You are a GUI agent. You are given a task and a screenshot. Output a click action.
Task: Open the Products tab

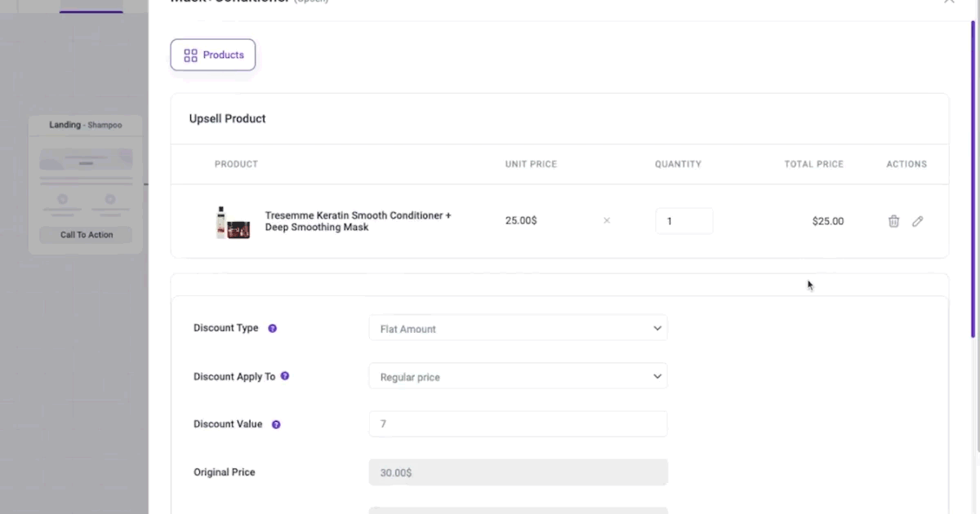point(213,55)
